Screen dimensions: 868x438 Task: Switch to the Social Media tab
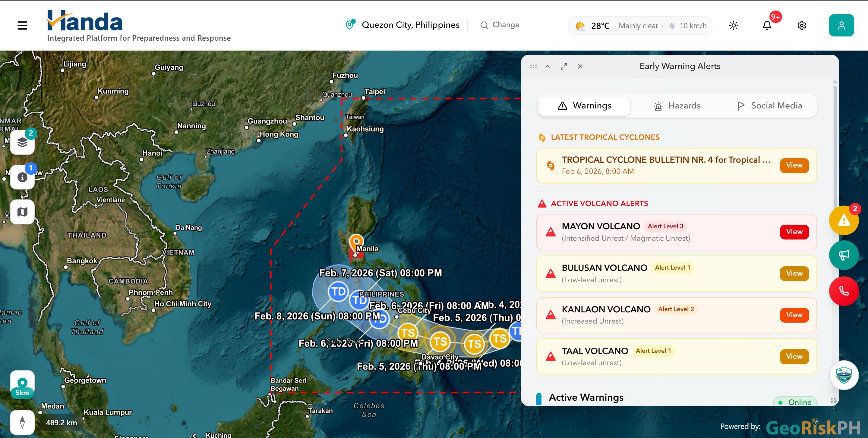pyautogui.click(x=770, y=106)
